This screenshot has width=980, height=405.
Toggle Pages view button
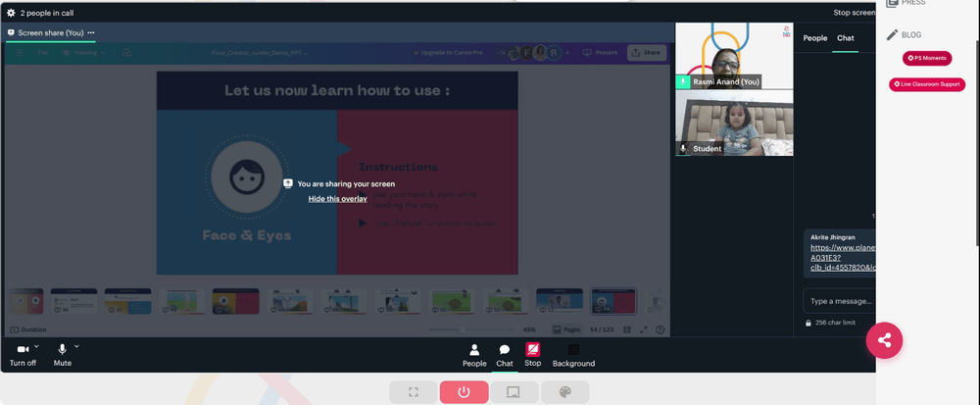tap(566, 330)
